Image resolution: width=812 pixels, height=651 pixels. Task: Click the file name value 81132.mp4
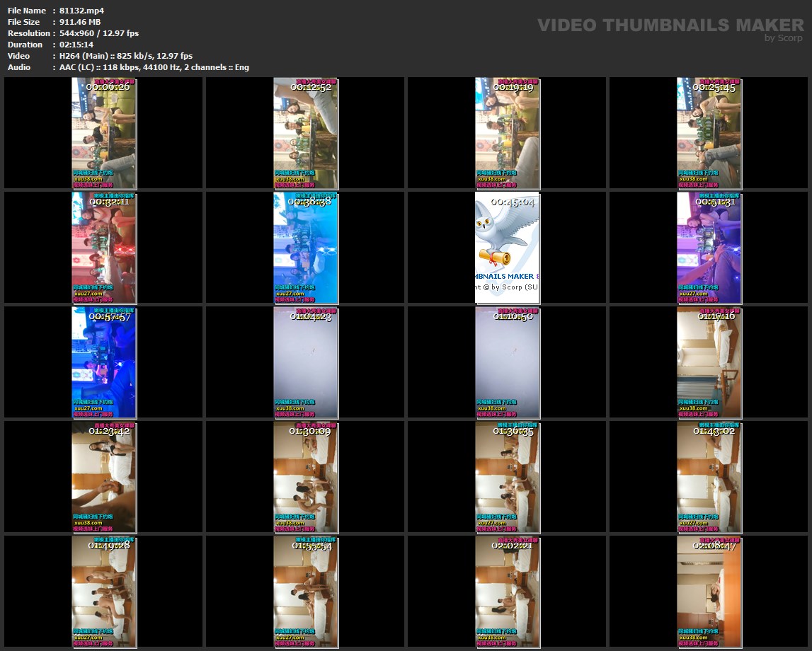pos(82,11)
